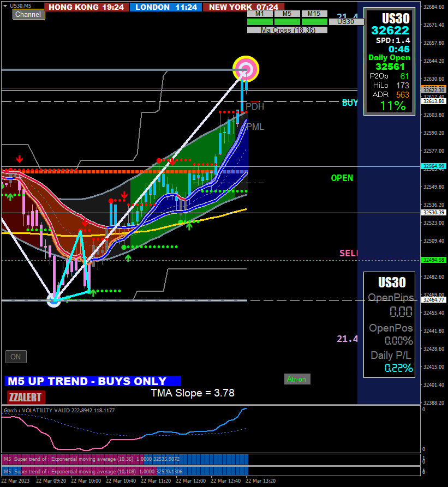Image resolution: width=448 pixels, height=487 pixels.
Task: Click the green M5 trend status bar
Action: (x=287, y=22)
